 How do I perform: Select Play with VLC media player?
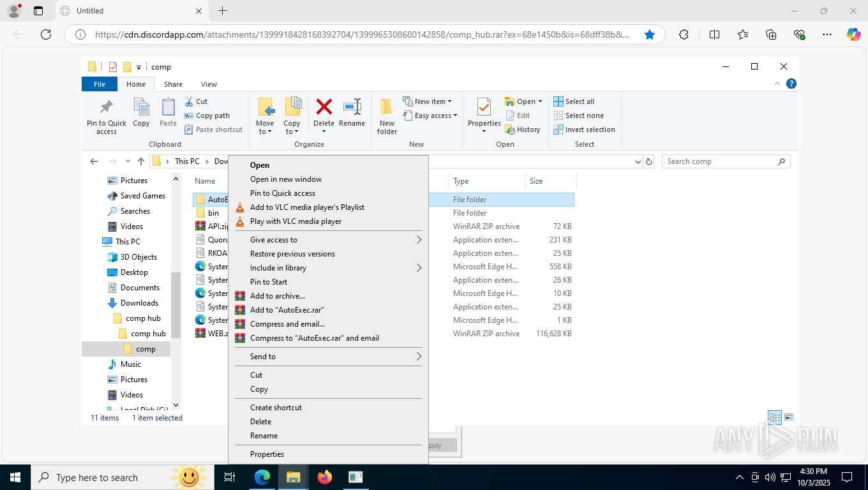point(328,221)
